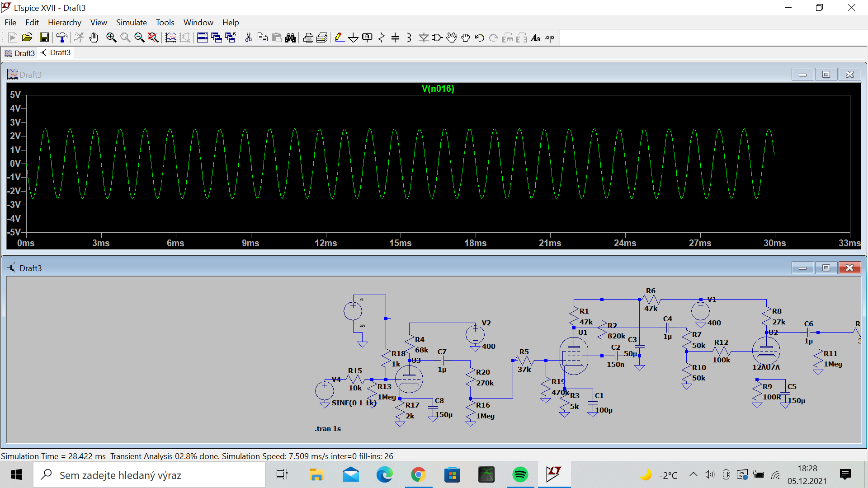868x488 pixels.
Task: Select the Pan magnifier icon
Action: [125, 38]
